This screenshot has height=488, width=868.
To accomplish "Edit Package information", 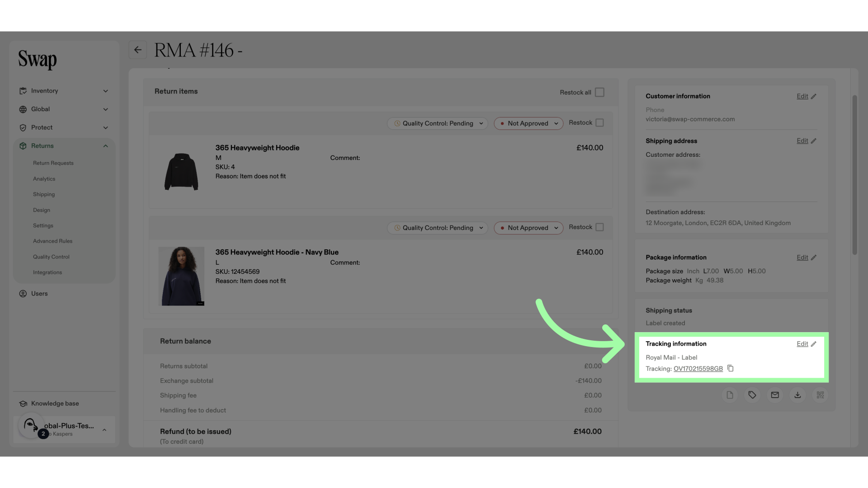I will pos(807,258).
